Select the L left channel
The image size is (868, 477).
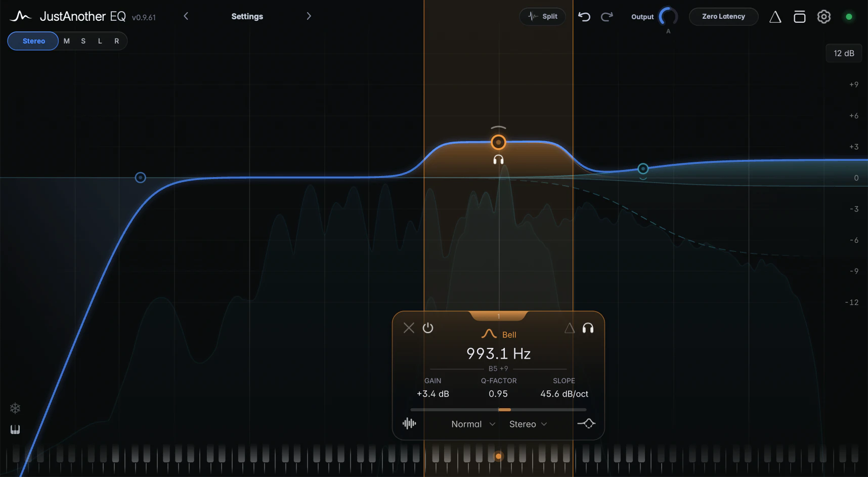pyautogui.click(x=100, y=41)
